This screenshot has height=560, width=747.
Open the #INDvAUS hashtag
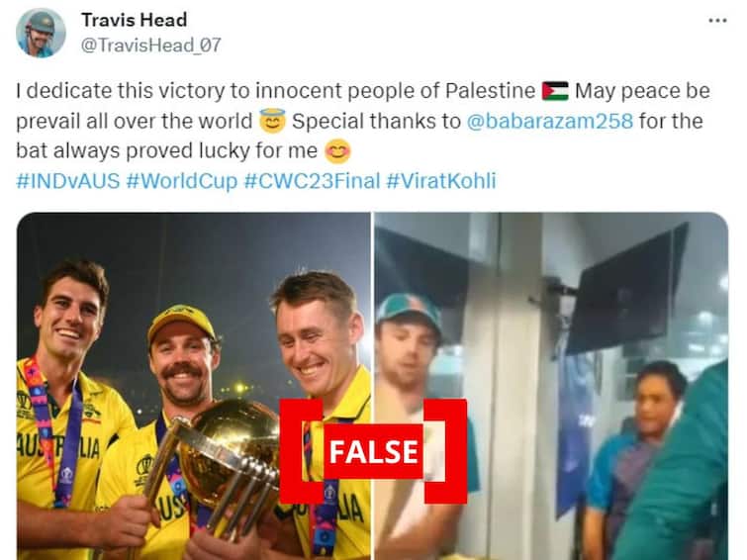tap(68, 181)
